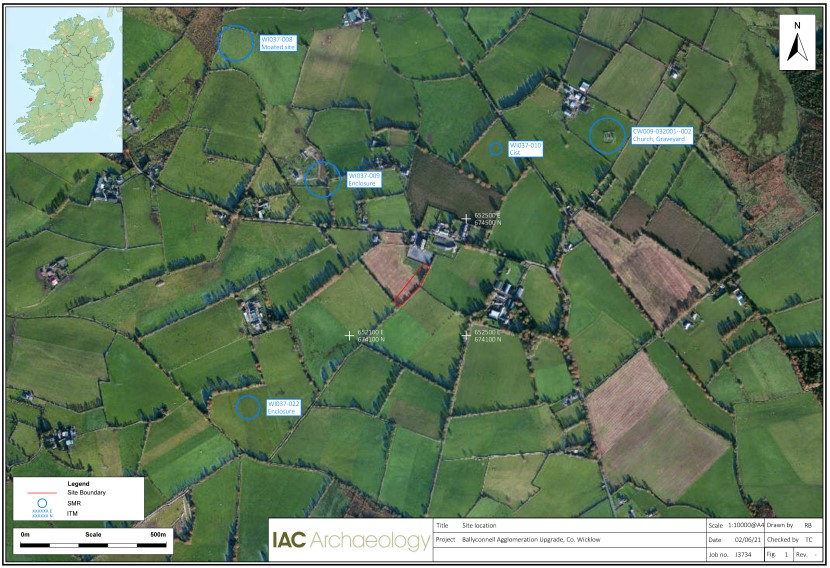Click the red Site Boundary line in legend
The height and width of the screenshot is (568, 830).
pyautogui.click(x=40, y=493)
